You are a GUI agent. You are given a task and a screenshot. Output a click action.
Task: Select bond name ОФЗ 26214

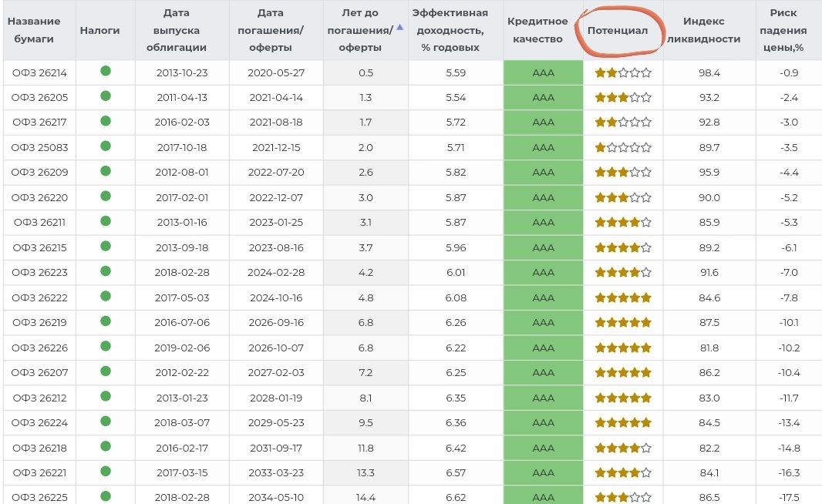tap(40, 72)
